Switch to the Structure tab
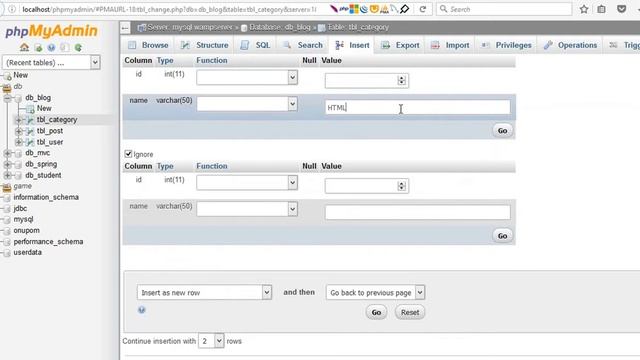640x360 pixels. 204,45
